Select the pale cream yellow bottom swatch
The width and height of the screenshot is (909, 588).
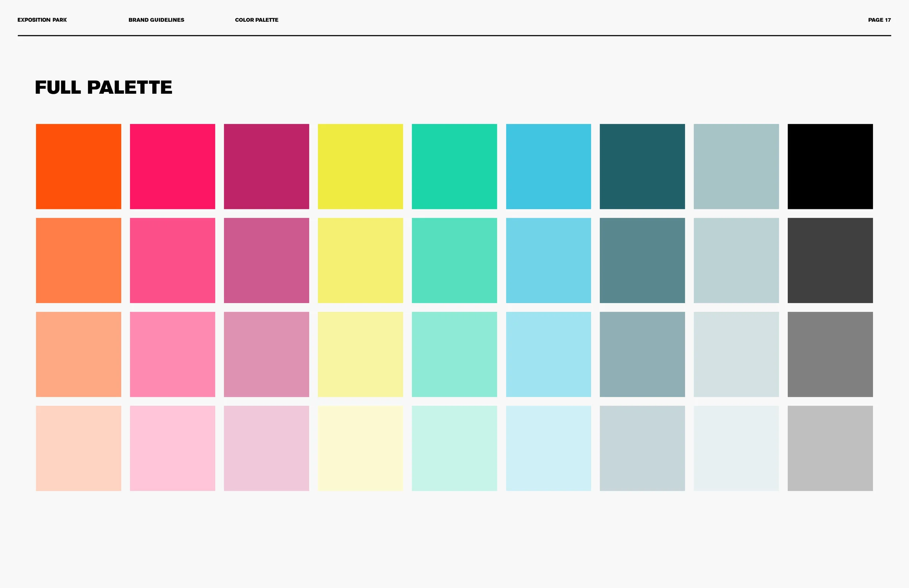pyautogui.click(x=360, y=448)
